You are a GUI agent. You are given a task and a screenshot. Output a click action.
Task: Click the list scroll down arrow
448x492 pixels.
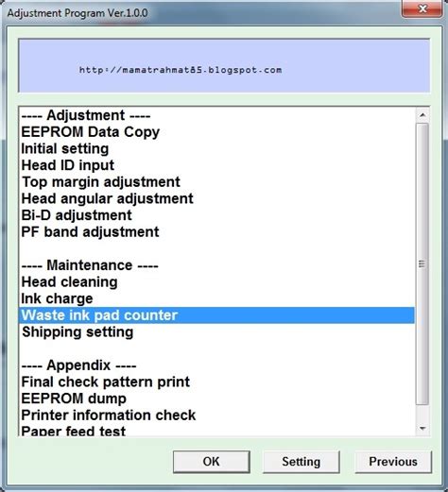[x=422, y=428]
